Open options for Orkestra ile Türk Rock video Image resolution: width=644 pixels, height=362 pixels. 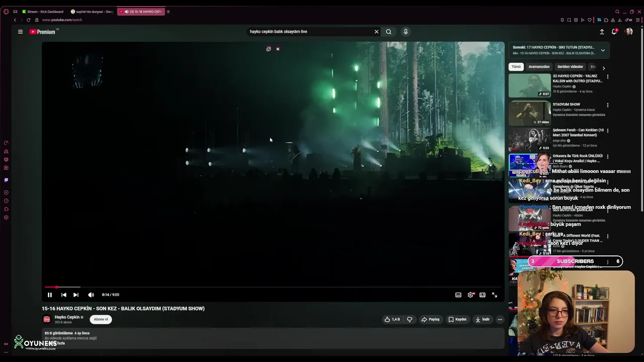point(608,157)
